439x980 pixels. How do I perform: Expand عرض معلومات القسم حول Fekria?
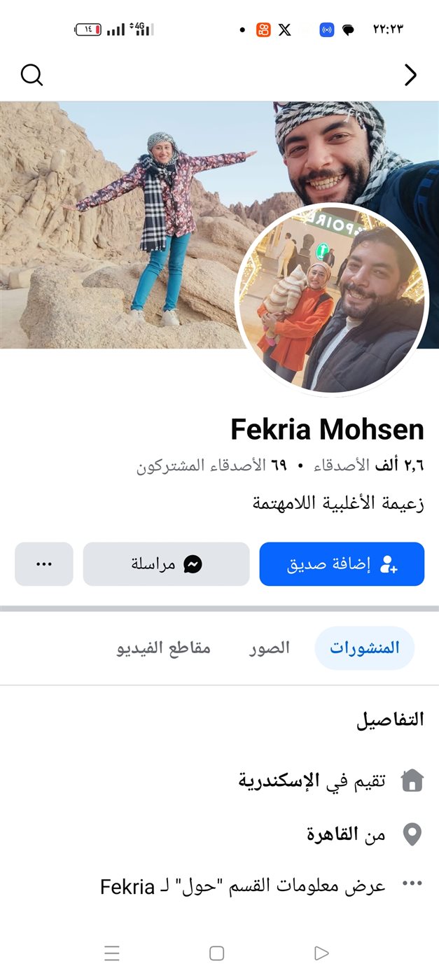pyautogui.click(x=243, y=886)
